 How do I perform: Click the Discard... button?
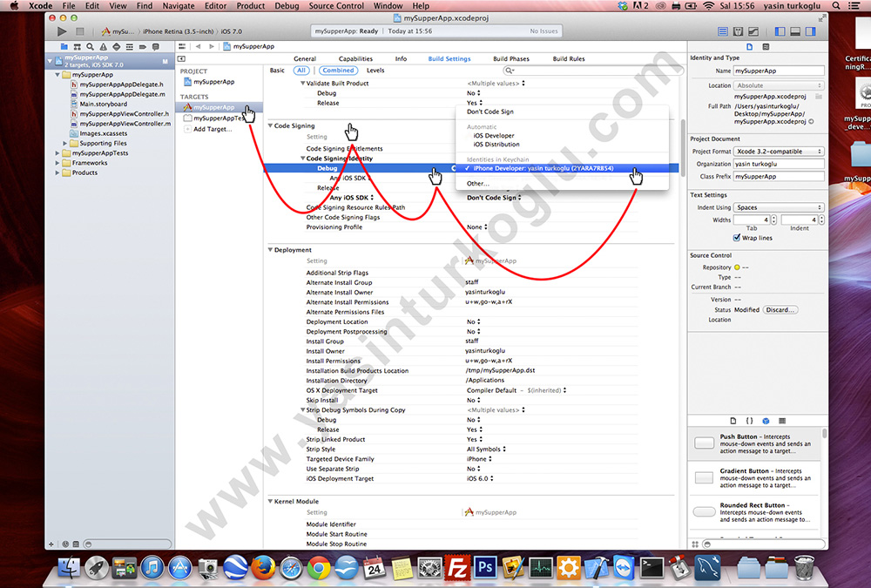click(x=780, y=310)
